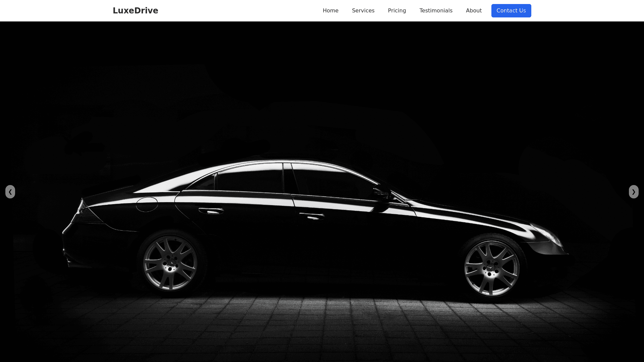Image resolution: width=644 pixels, height=362 pixels.
Task: Click the rear door handle
Action: point(211,211)
